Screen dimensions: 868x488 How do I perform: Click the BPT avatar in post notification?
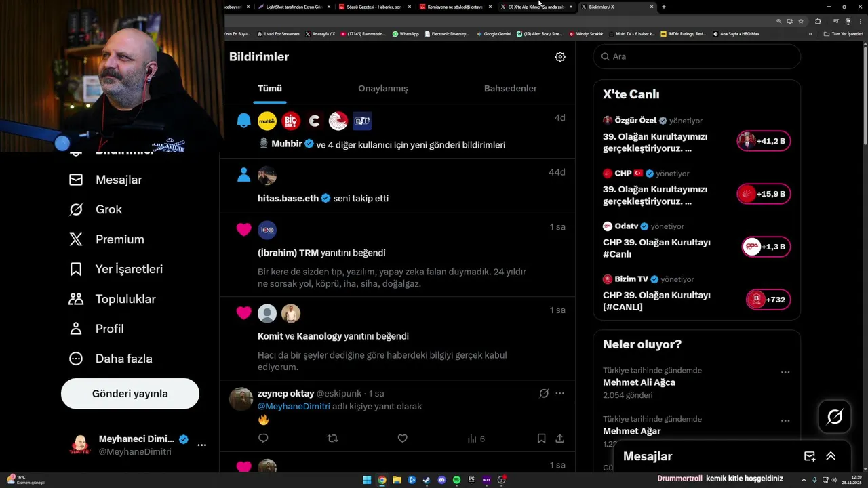(362, 121)
